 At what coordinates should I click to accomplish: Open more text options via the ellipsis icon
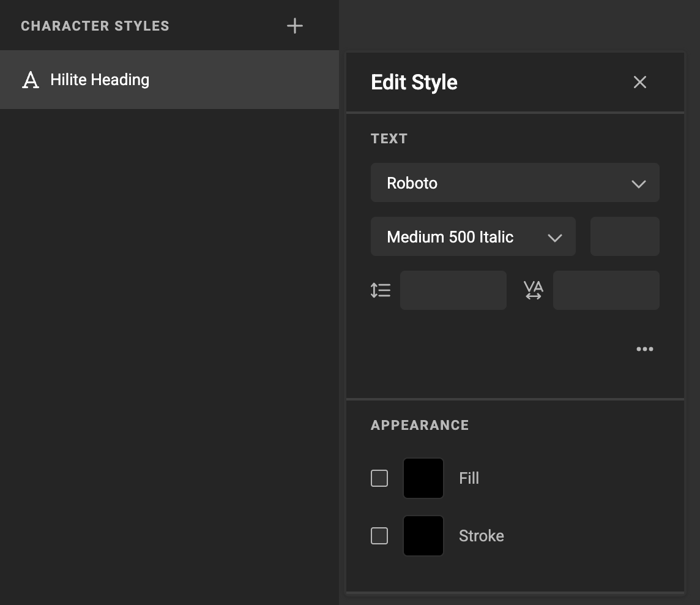tap(644, 348)
